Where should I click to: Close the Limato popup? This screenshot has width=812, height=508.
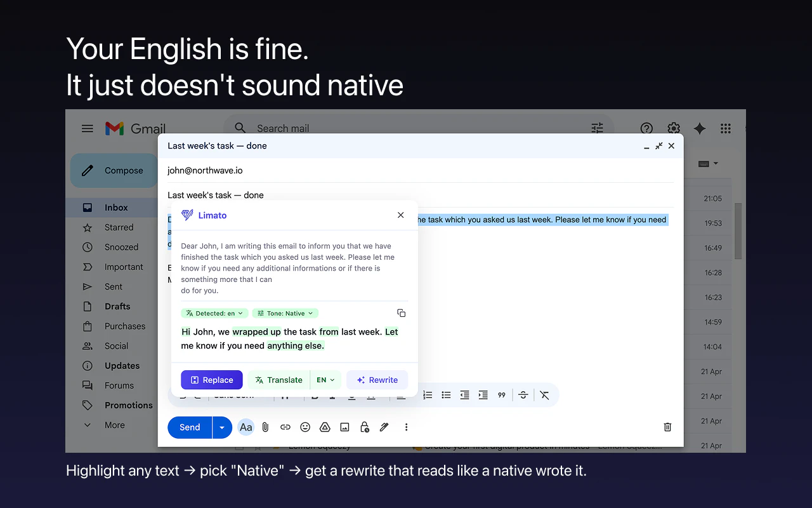(x=400, y=215)
